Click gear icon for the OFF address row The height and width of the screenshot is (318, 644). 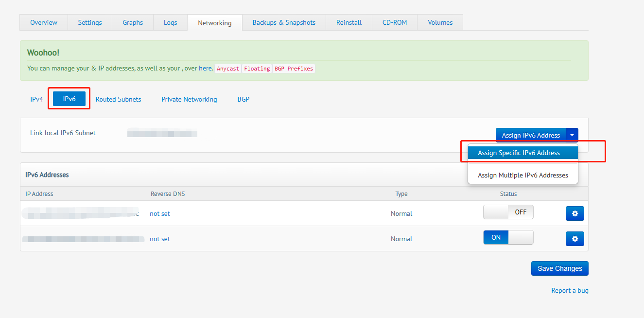(574, 213)
